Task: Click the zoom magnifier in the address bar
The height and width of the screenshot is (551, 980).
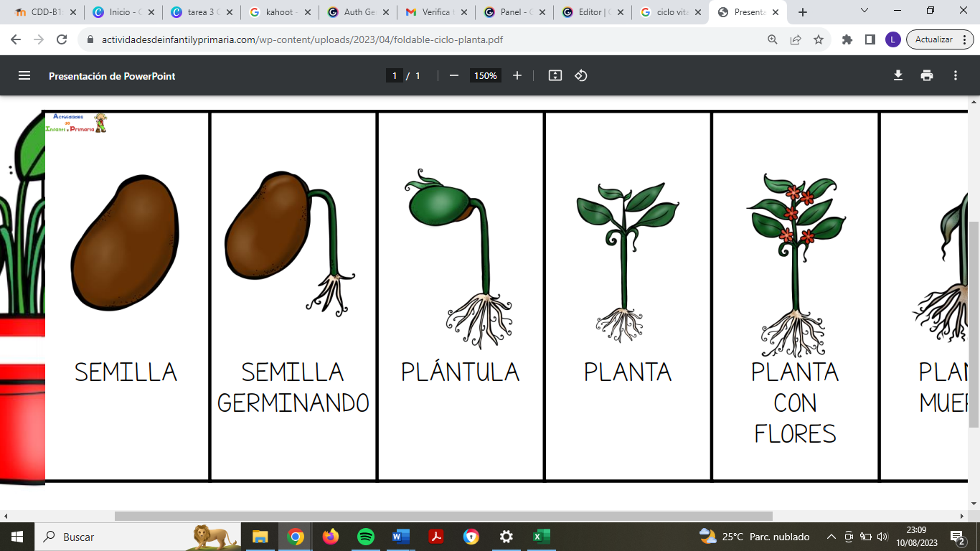Action: click(772, 39)
